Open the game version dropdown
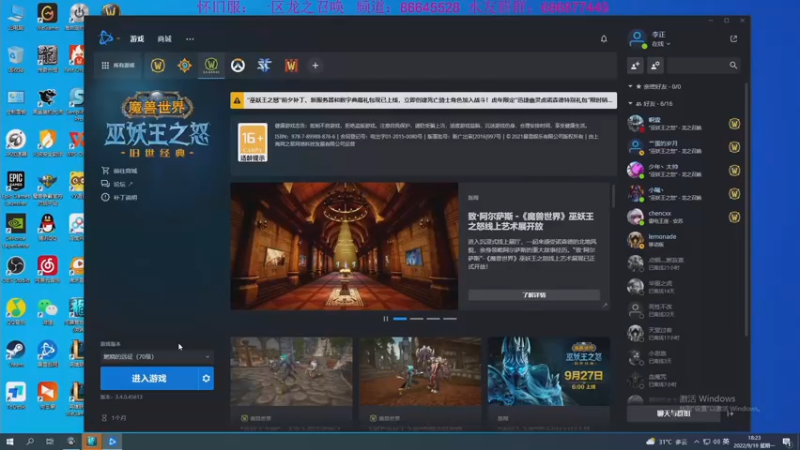Screen dimensions: 800x450 [157, 357]
